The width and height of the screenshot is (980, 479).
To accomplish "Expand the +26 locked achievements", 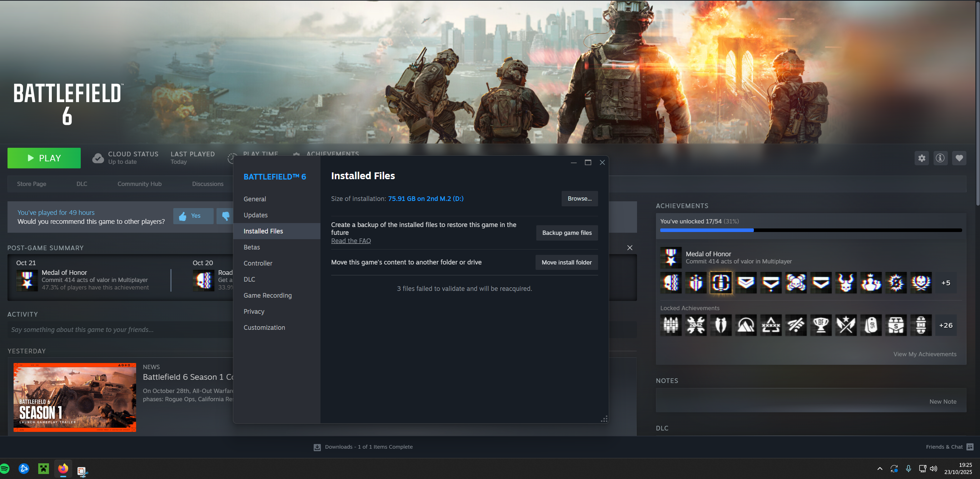I will [946, 326].
